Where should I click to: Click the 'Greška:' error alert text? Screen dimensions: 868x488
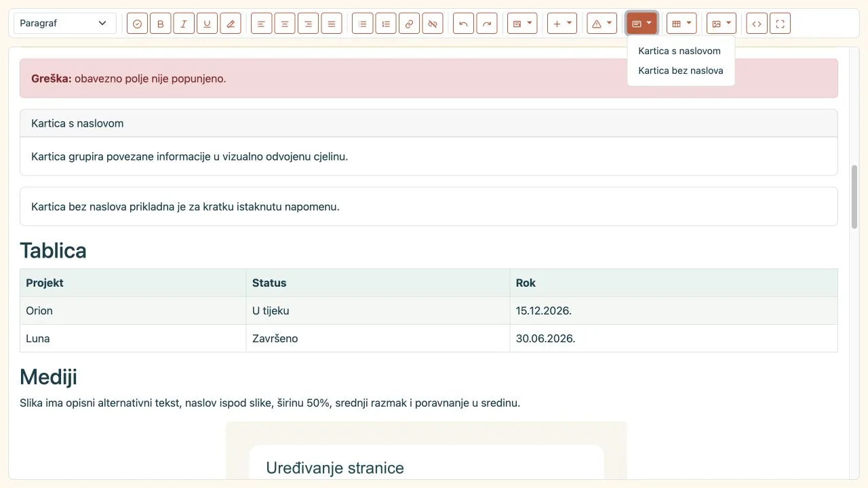(129, 79)
